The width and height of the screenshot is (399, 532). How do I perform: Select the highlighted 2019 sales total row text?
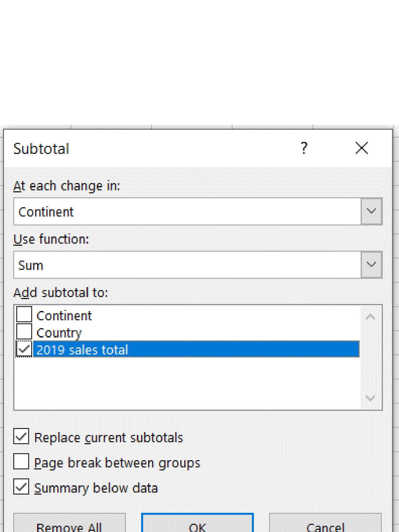click(x=82, y=349)
